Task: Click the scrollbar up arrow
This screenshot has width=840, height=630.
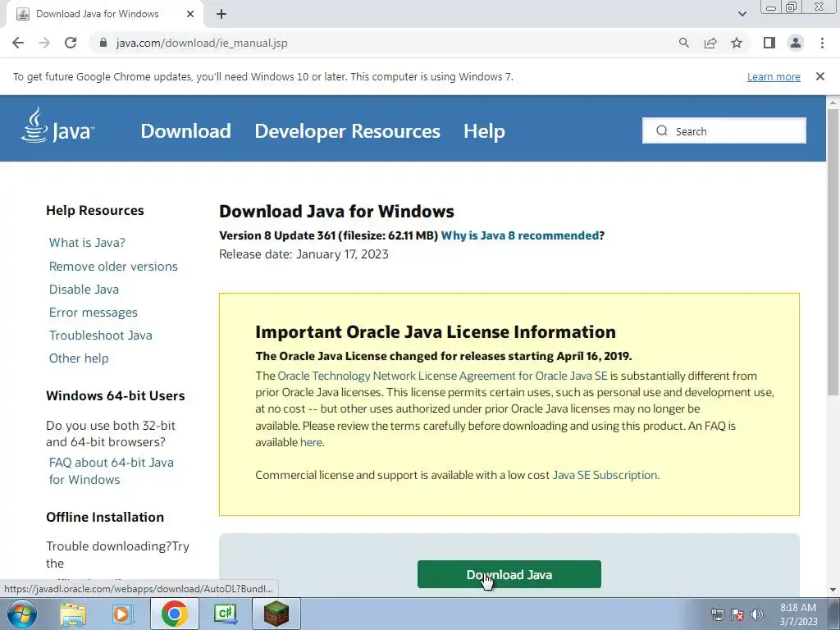Action: [833, 102]
